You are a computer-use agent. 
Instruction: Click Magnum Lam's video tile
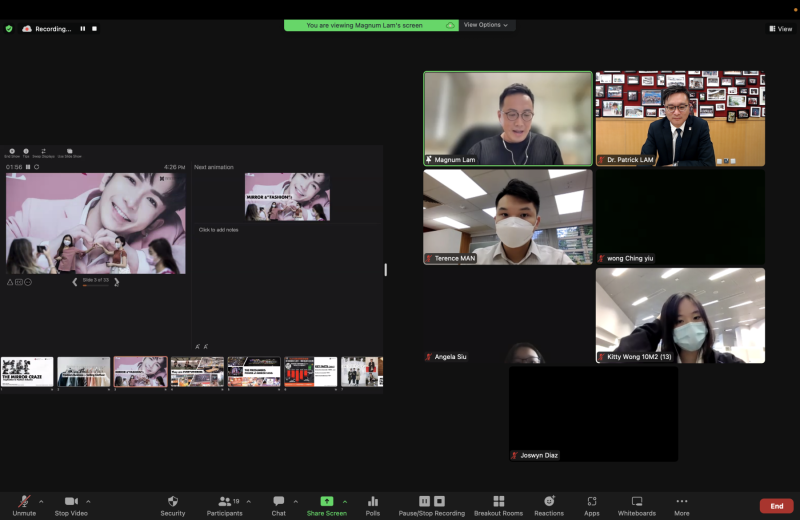pyautogui.click(x=508, y=118)
